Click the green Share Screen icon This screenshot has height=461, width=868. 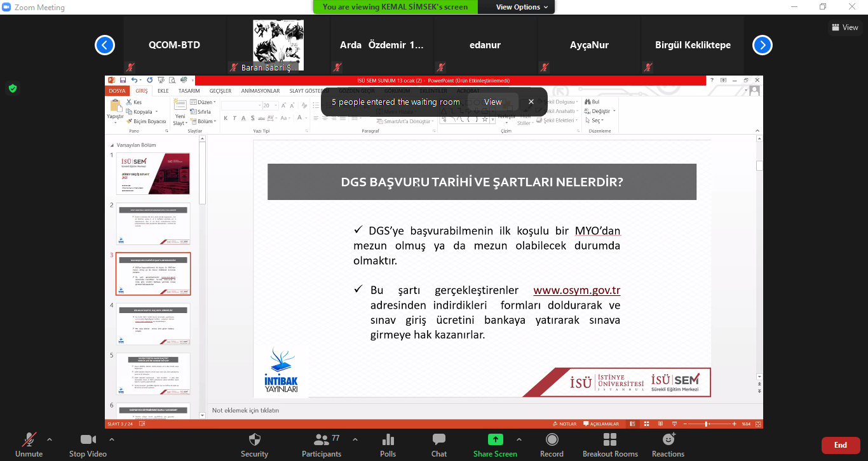coord(495,439)
